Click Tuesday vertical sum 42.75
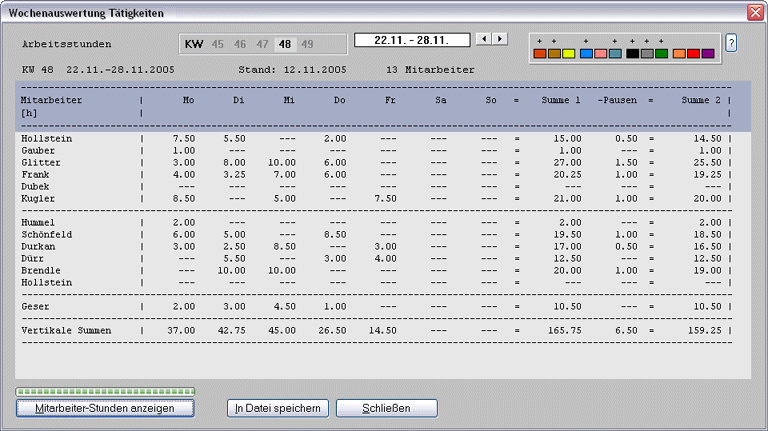Screen dimensions: 768x431 232,331
